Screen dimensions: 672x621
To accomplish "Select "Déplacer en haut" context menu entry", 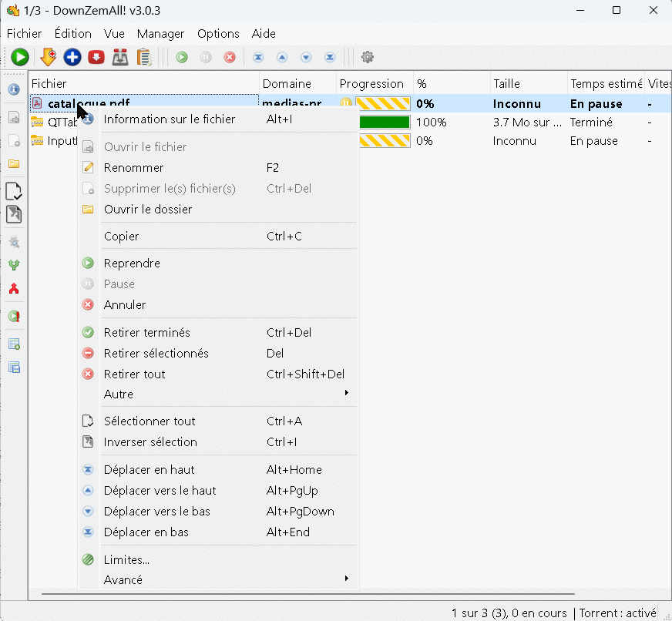I will coord(219,470).
